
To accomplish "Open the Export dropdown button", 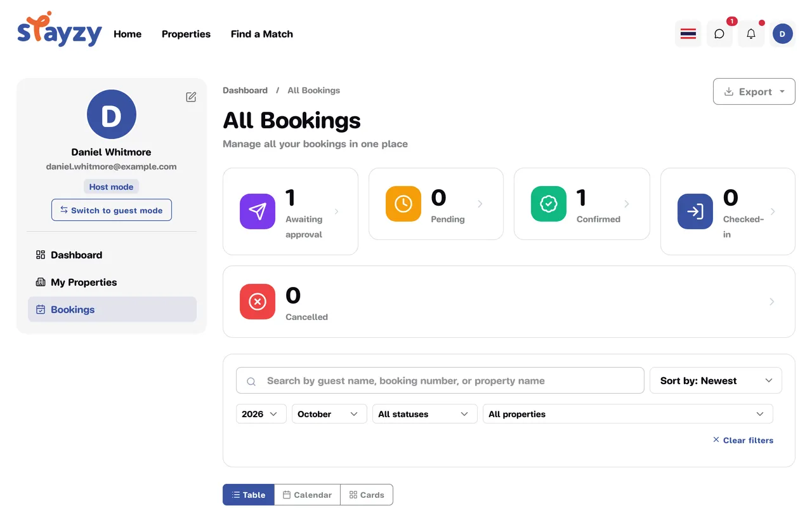I will 754,91.
